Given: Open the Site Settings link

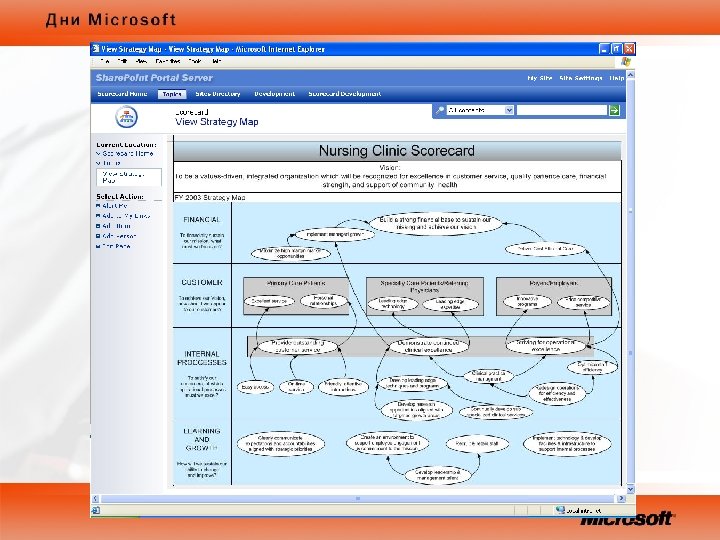Looking at the screenshot, I should pyautogui.click(x=581, y=78).
